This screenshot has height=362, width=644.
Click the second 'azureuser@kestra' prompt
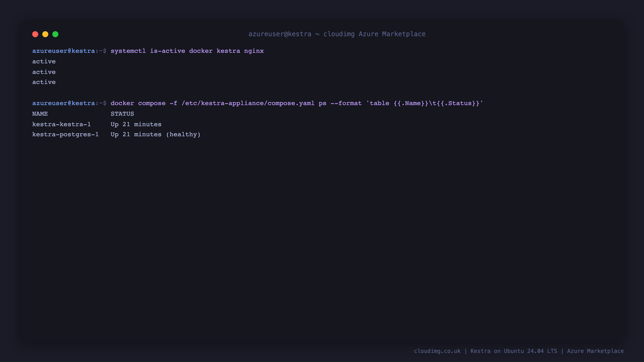(x=63, y=103)
